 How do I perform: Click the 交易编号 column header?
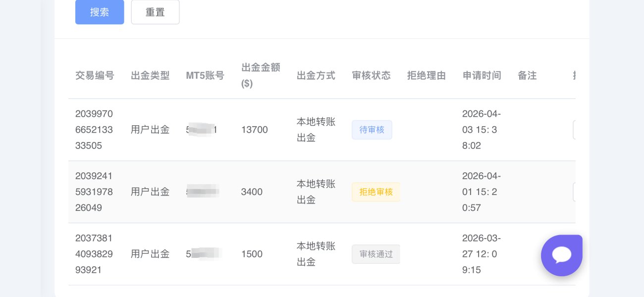95,76
